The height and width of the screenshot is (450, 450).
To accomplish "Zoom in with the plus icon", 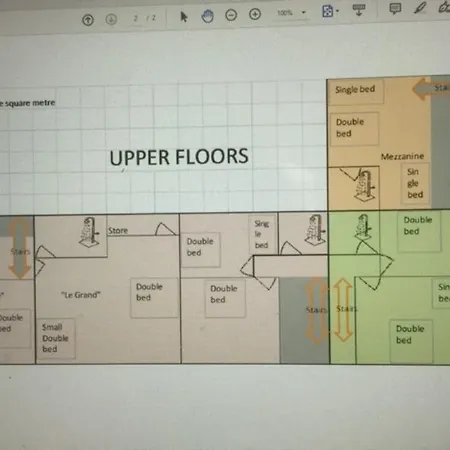I will (x=255, y=14).
